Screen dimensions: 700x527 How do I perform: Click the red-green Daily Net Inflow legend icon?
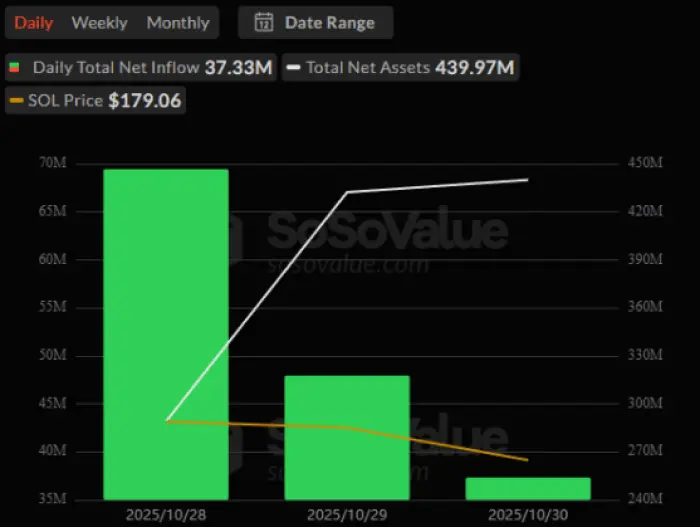point(14,67)
